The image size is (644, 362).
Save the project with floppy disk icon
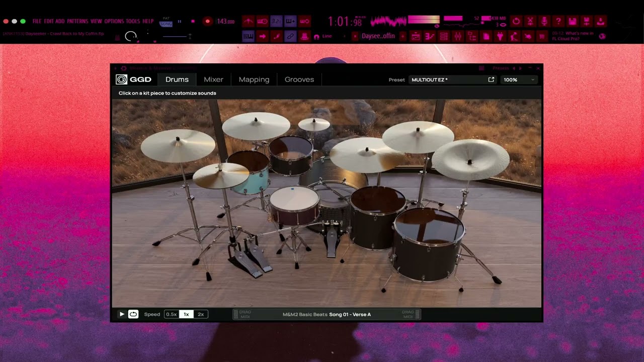572,21
